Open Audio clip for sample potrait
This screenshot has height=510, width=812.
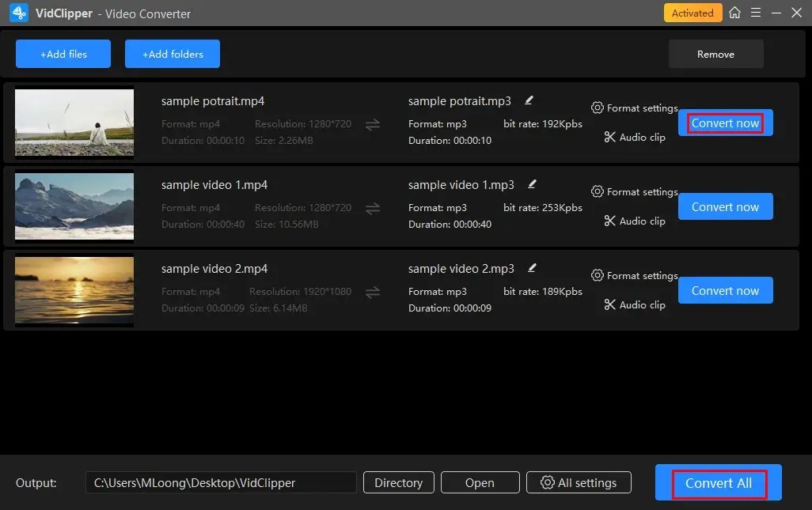[635, 137]
